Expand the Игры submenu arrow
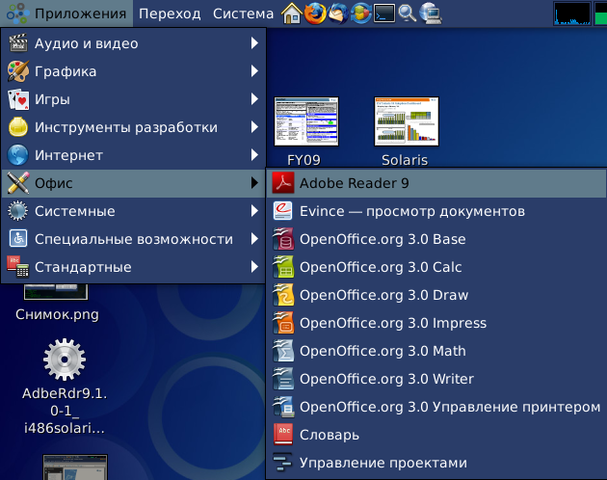Image resolution: width=607 pixels, height=480 pixels. 254,99
